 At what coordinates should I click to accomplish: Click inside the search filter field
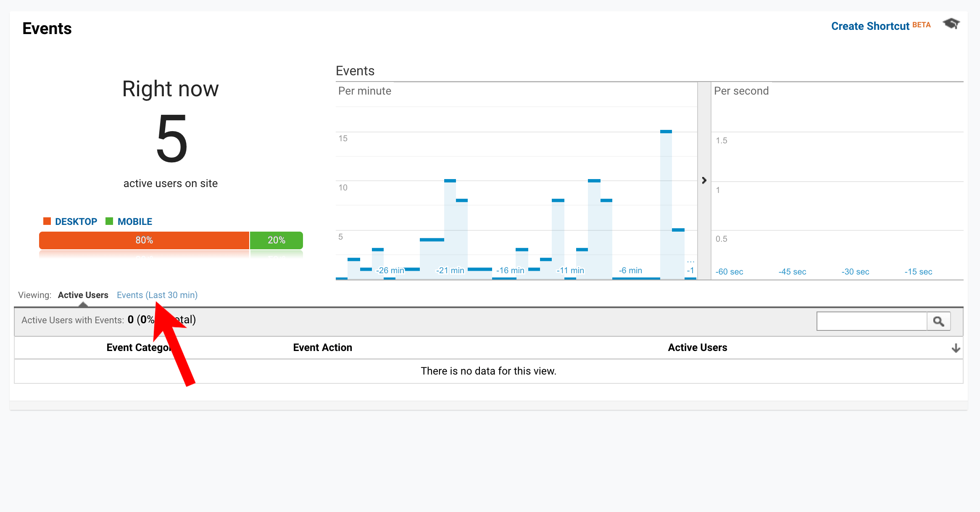point(872,321)
